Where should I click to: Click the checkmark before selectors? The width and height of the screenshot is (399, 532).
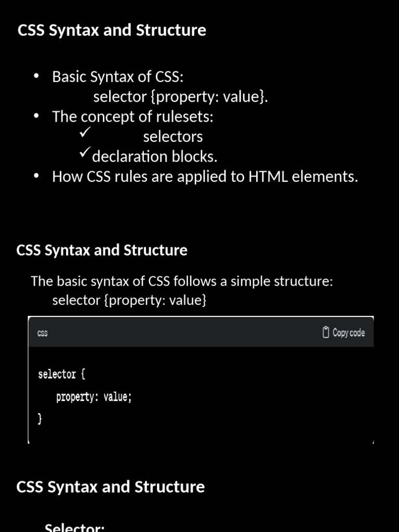(85, 133)
